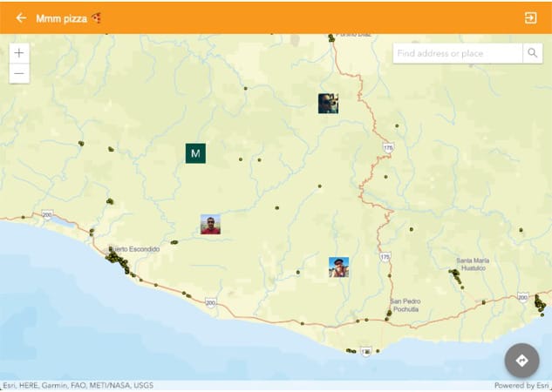
Task: Go back with the arrow icon
Action: 21,18
